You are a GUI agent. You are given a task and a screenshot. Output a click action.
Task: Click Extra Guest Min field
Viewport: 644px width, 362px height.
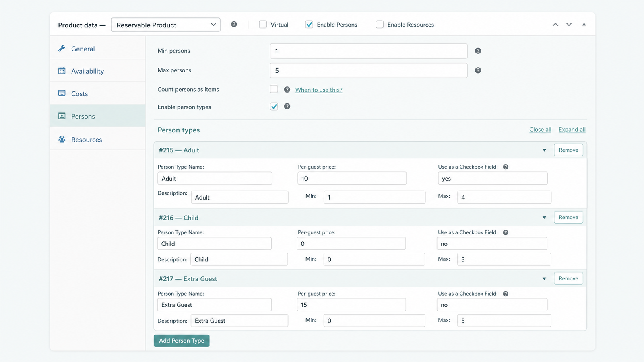pyautogui.click(x=374, y=320)
